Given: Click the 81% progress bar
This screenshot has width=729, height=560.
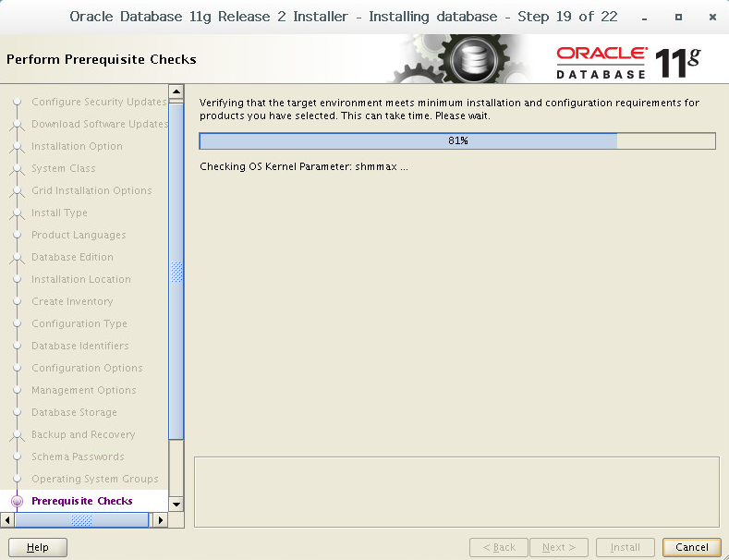Looking at the screenshot, I should click(457, 141).
